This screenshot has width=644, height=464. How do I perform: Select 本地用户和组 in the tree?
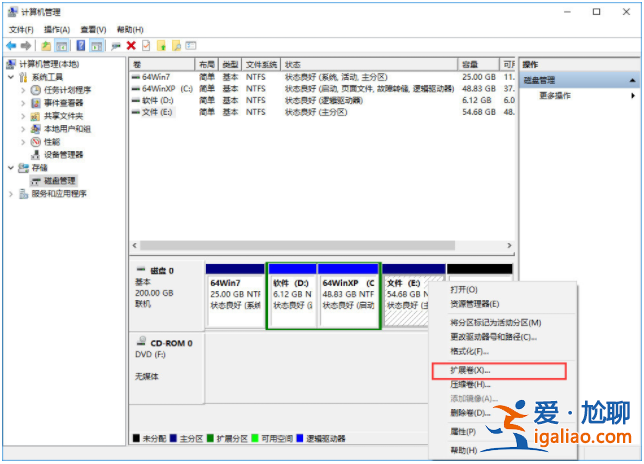[x=67, y=129]
